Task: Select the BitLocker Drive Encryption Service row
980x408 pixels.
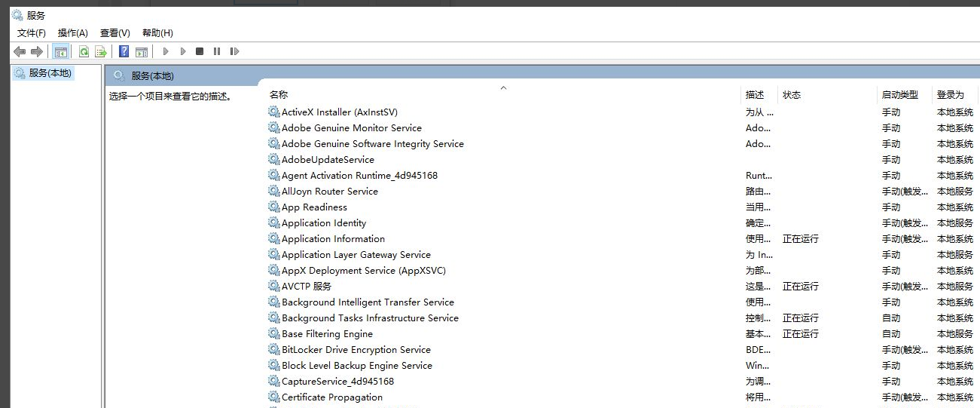Action: pyautogui.click(x=356, y=350)
